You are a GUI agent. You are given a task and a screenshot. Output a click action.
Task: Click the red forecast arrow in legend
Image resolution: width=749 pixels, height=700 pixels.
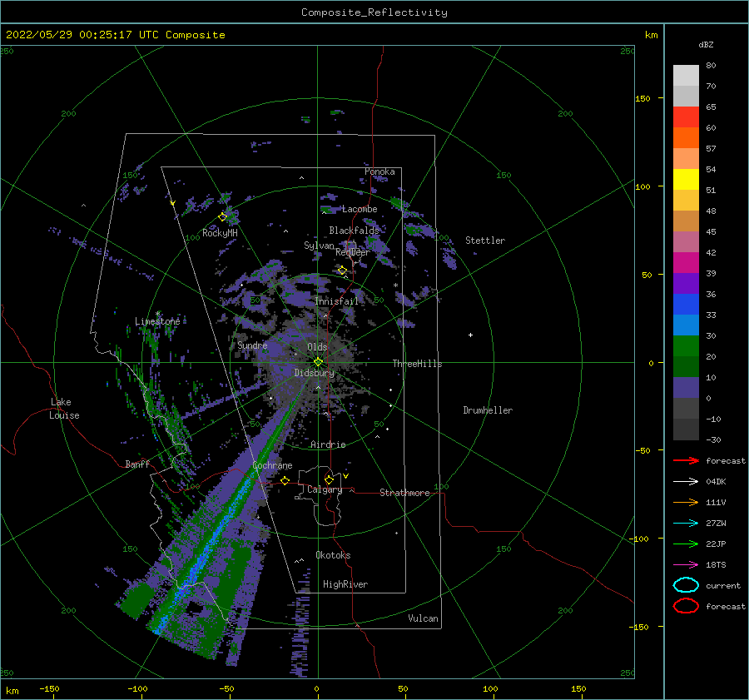pyautogui.click(x=686, y=460)
